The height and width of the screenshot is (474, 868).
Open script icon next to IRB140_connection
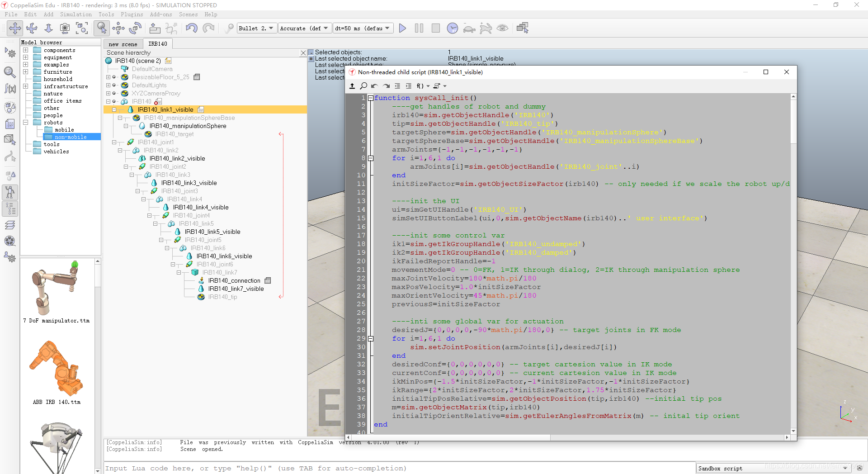[x=268, y=280]
